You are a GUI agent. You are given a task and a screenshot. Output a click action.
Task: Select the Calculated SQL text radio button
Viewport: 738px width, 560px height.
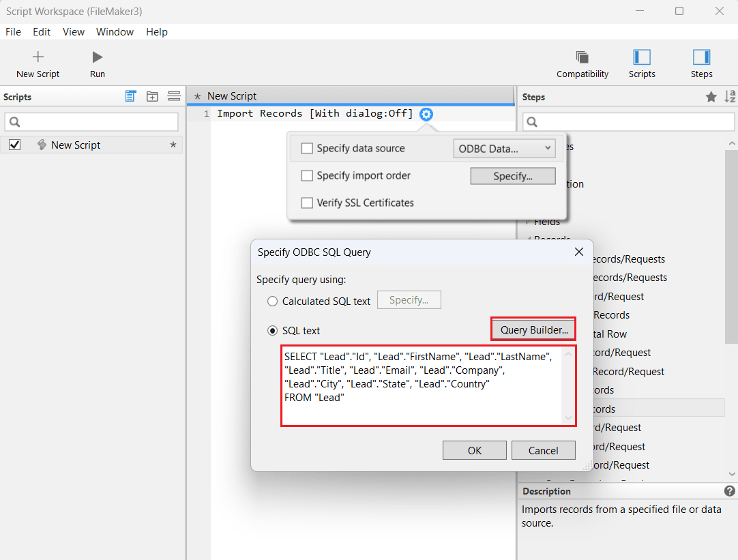point(273,301)
